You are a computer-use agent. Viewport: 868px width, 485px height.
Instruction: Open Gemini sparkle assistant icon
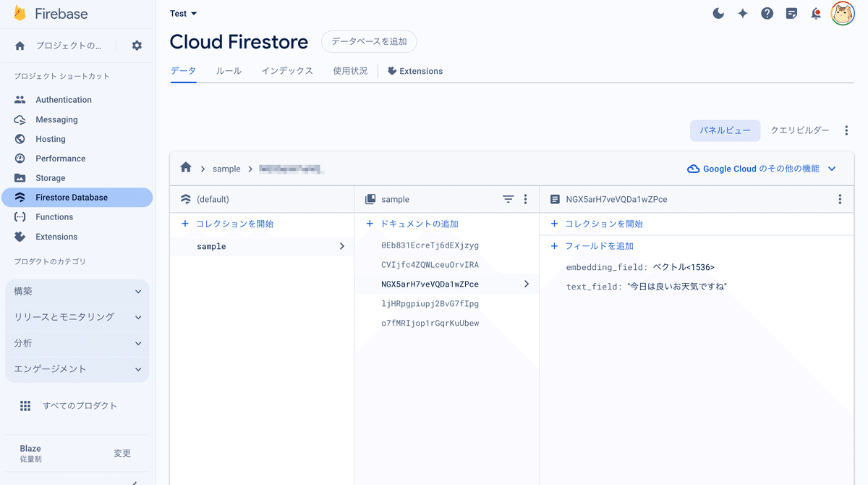point(743,13)
